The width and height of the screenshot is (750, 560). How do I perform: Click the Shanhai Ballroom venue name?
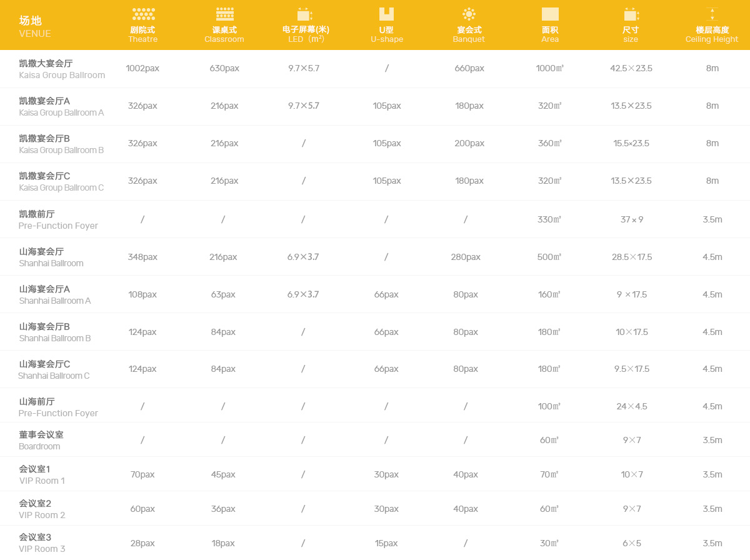tap(51, 257)
